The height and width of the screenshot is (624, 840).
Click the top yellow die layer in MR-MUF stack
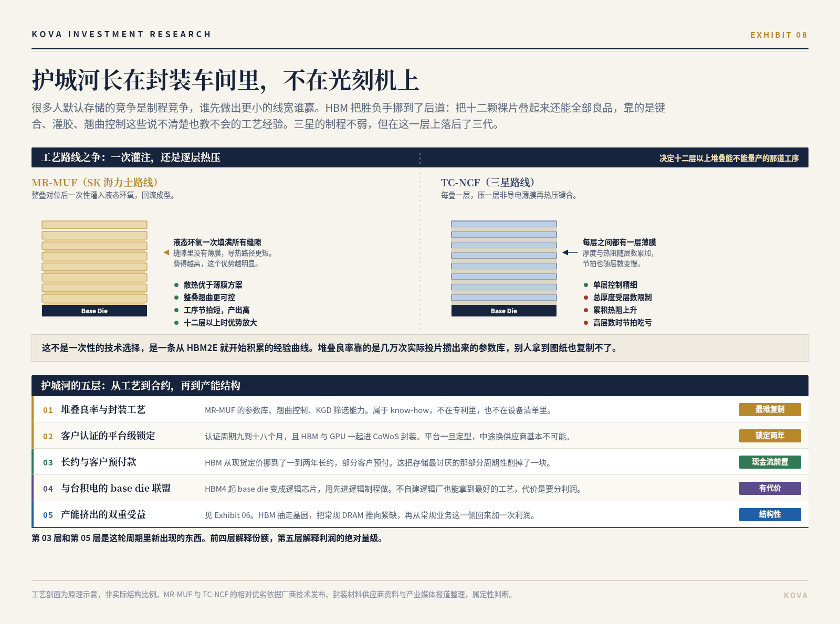[94, 225]
